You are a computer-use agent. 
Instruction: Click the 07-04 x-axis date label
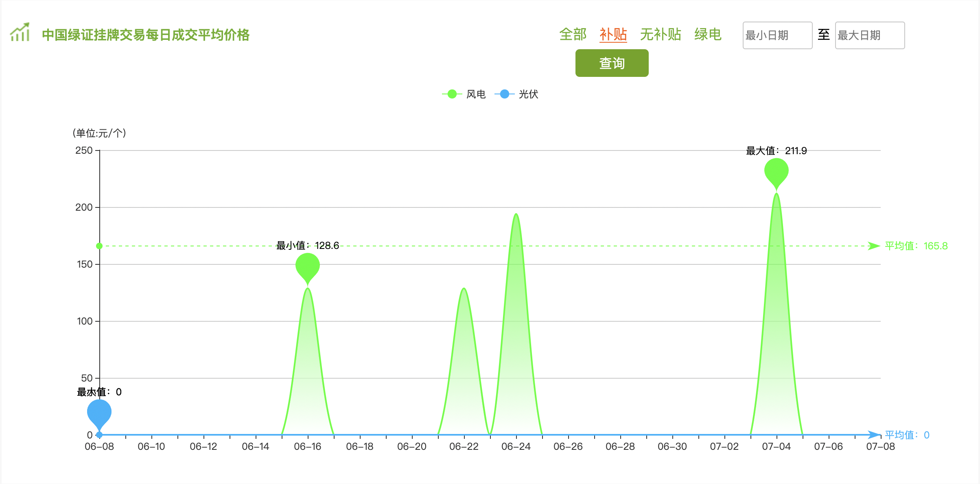(776, 447)
